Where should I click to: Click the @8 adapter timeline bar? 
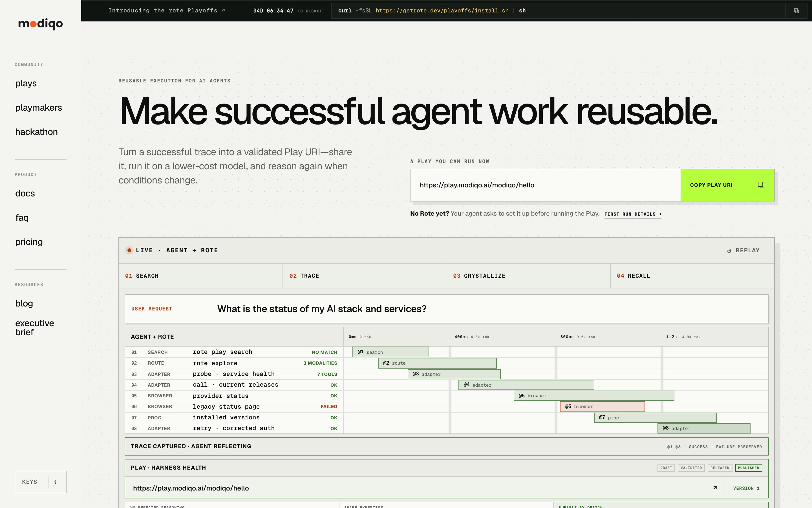pos(704,428)
